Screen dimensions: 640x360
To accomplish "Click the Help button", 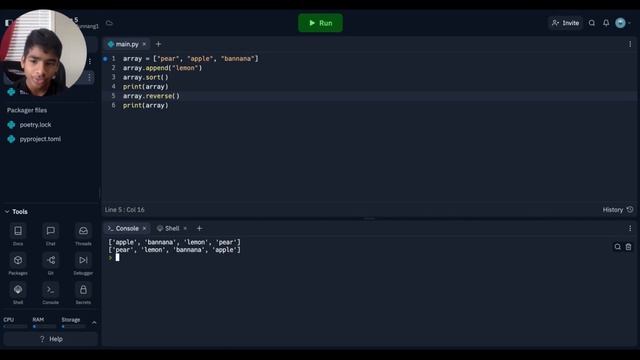I will click(x=51, y=339).
